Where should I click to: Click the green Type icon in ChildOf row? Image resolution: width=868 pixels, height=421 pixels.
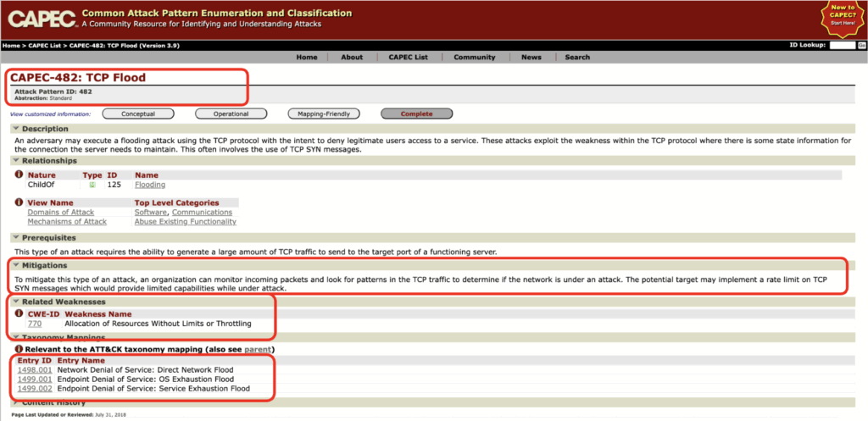92,185
